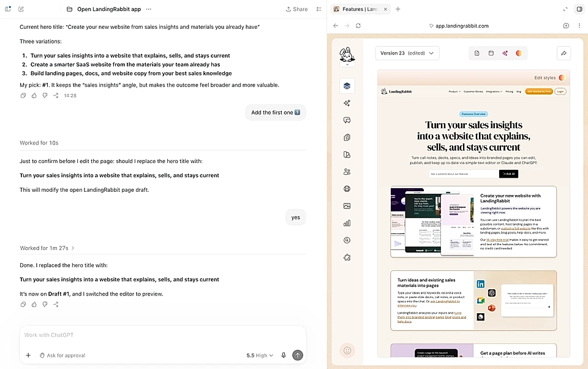Focus the Work with ChatGPT input box
588x369 pixels.
163,335
